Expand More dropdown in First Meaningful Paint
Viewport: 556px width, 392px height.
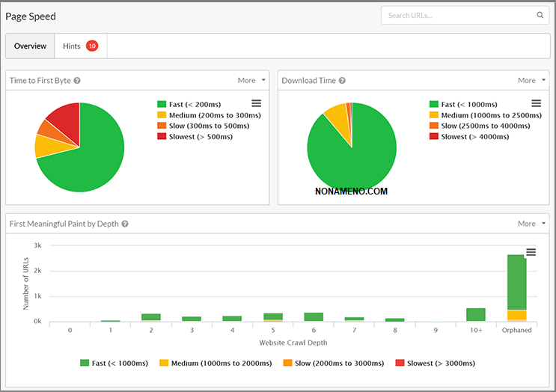(x=531, y=224)
